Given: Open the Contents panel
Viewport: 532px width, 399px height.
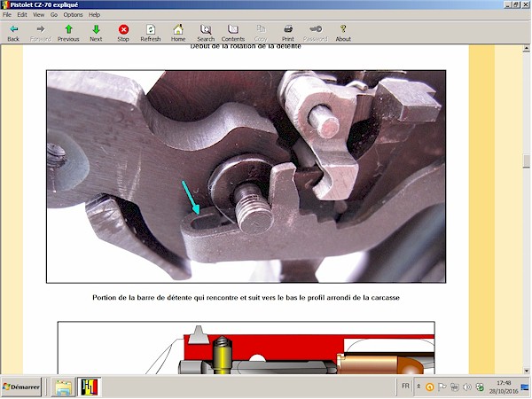Looking at the screenshot, I should [233, 33].
